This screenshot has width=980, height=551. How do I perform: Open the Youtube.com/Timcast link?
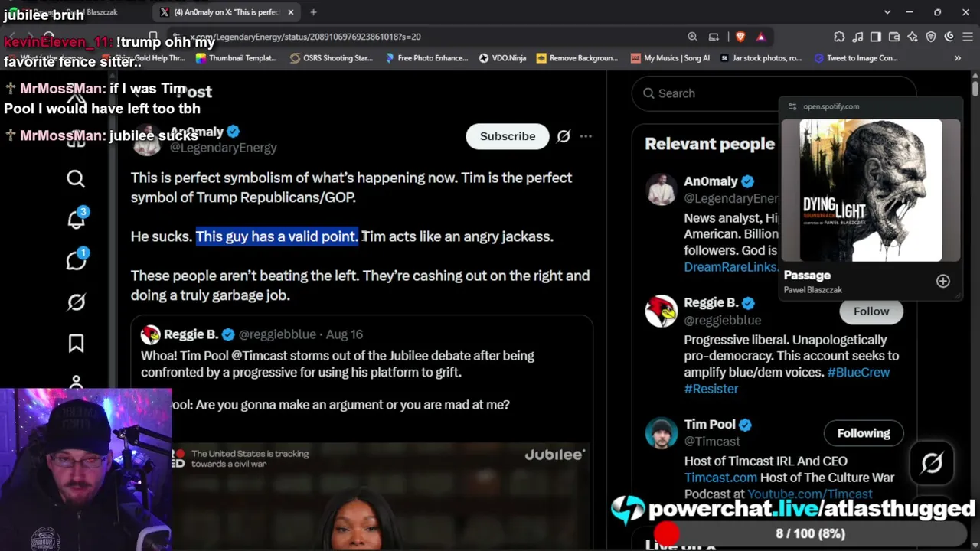click(810, 494)
